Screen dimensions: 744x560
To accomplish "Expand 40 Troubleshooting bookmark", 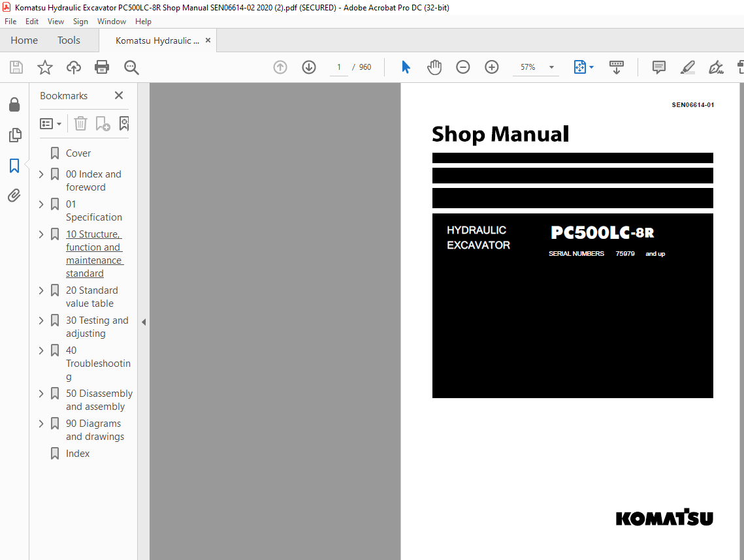I will [x=41, y=350].
